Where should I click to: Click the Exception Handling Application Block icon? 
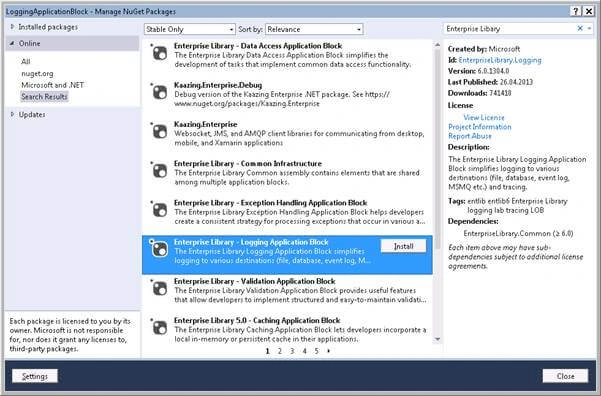(160, 210)
